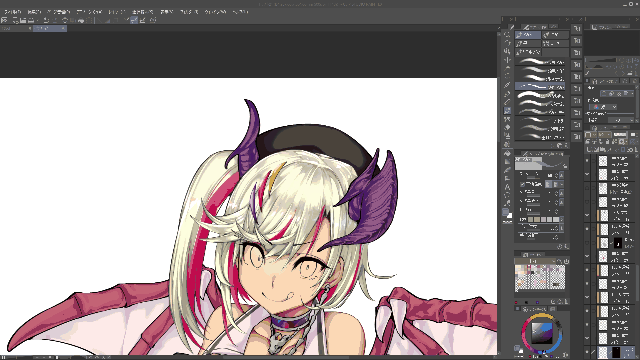Click the brush stroke preview in tool property
The width and height of the screenshot is (640, 360).
[x=541, y=163]
